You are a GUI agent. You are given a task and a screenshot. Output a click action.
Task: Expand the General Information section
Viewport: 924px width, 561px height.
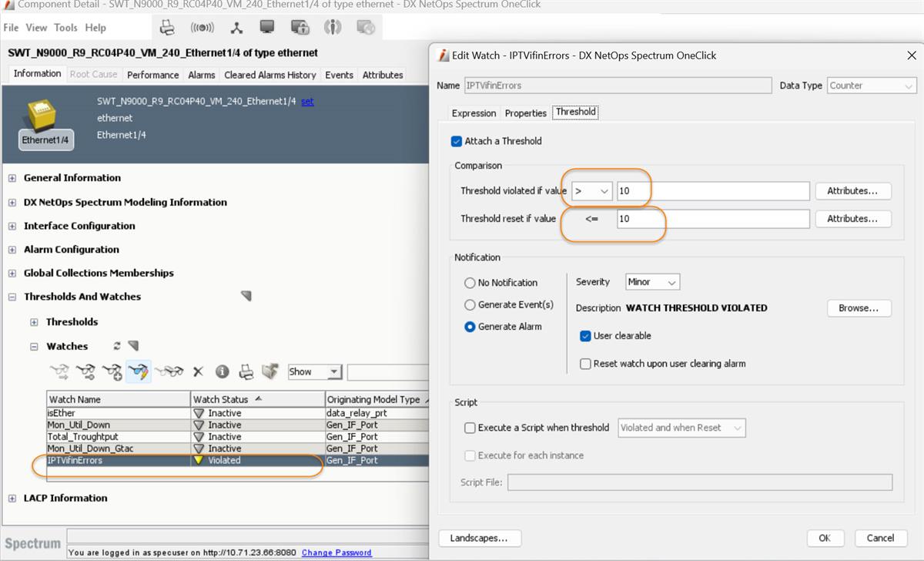[12, 178]
